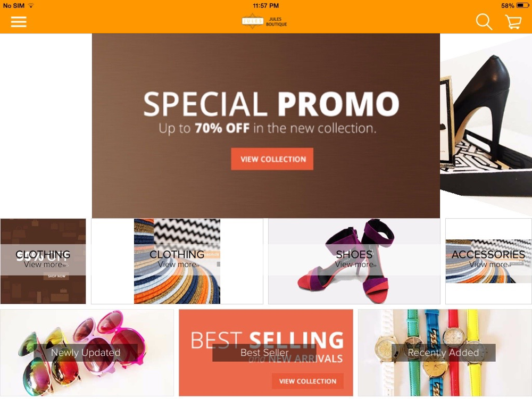Select the Newly Updated sunglasses tile
The height and width of the screenshot is (399, 532).
[x=87, y=353]
